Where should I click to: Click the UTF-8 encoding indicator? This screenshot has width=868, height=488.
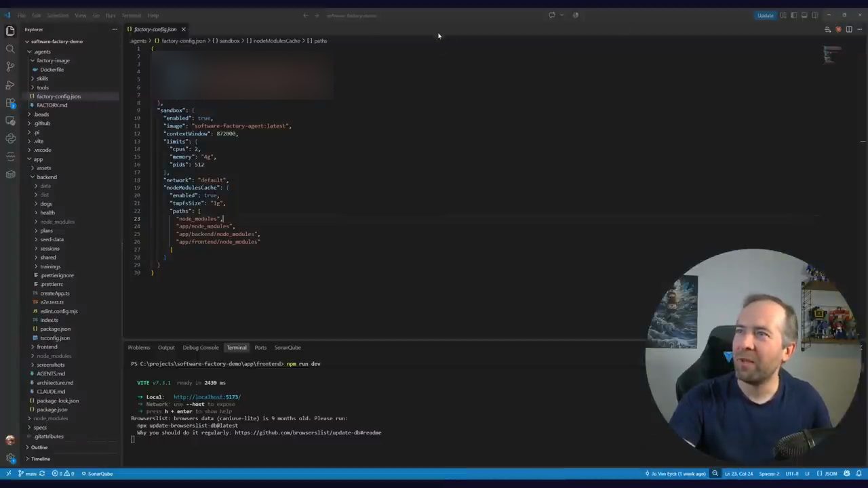(x=791, y=473)
